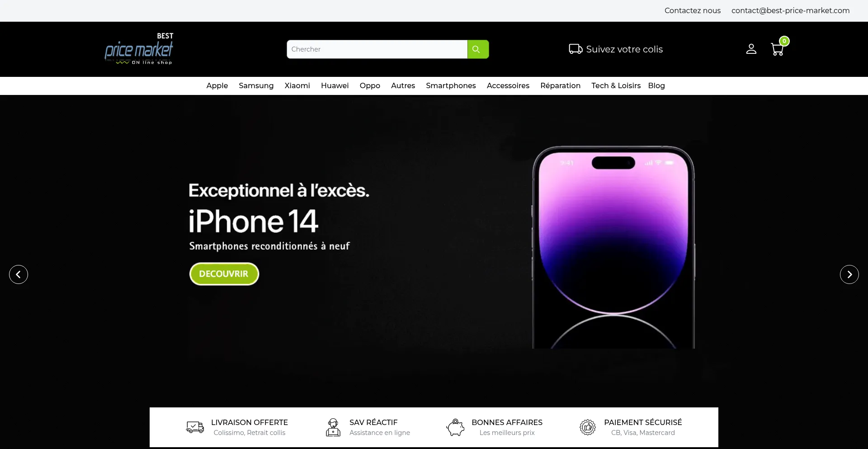Viewport: 868px width, 449px height.
Task: Click the Paiement Sécurisé badge icon
Action: click(x=588, y=427)
